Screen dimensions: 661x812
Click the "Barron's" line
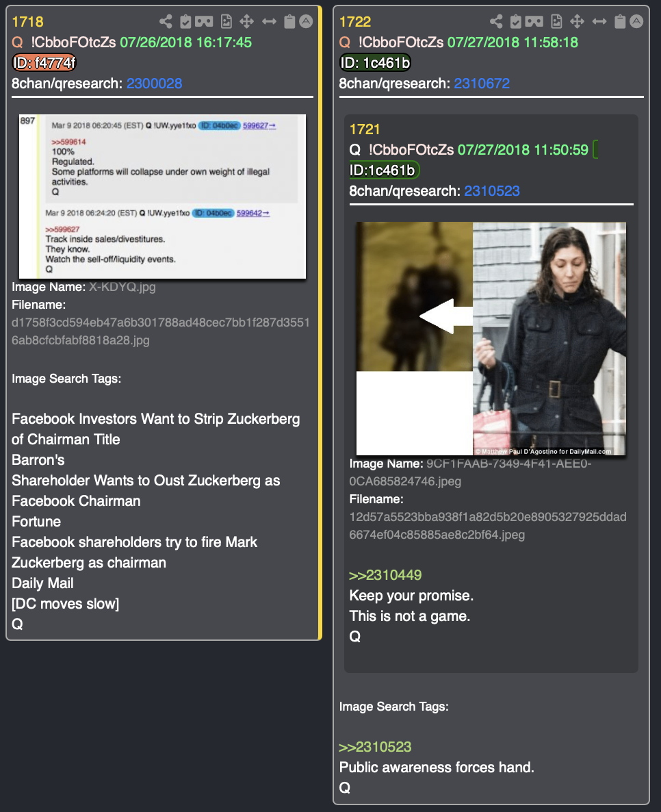pos(38,460)
